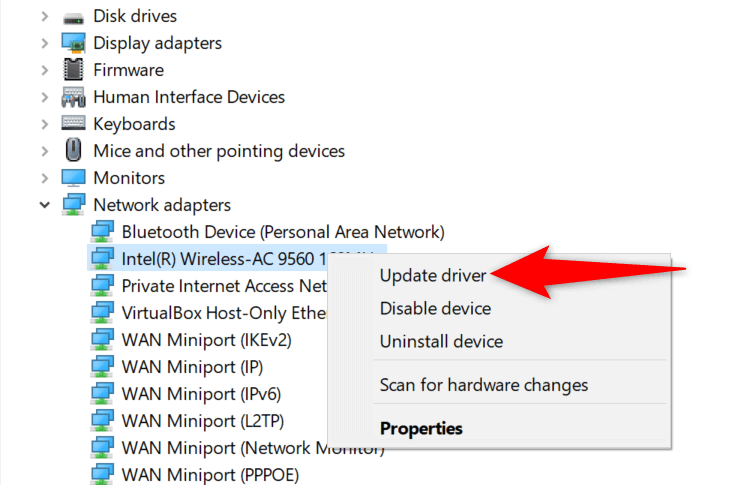Click the Mice and other pointing devices icon

pos(73,151)
